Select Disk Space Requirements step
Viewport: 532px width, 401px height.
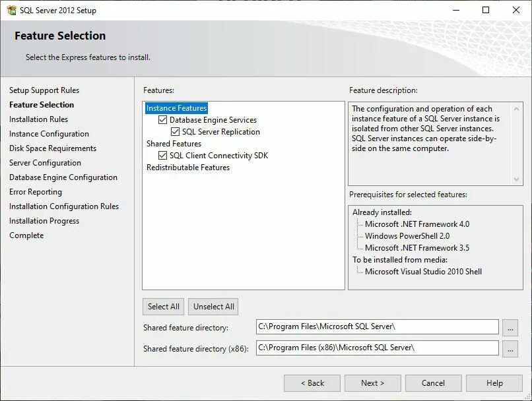[x=53, y=148]
